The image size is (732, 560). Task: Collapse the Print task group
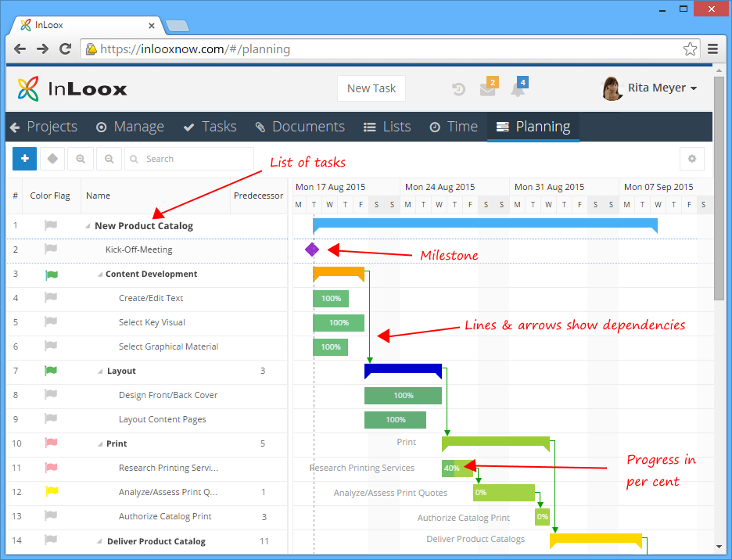tap(100, 444)
